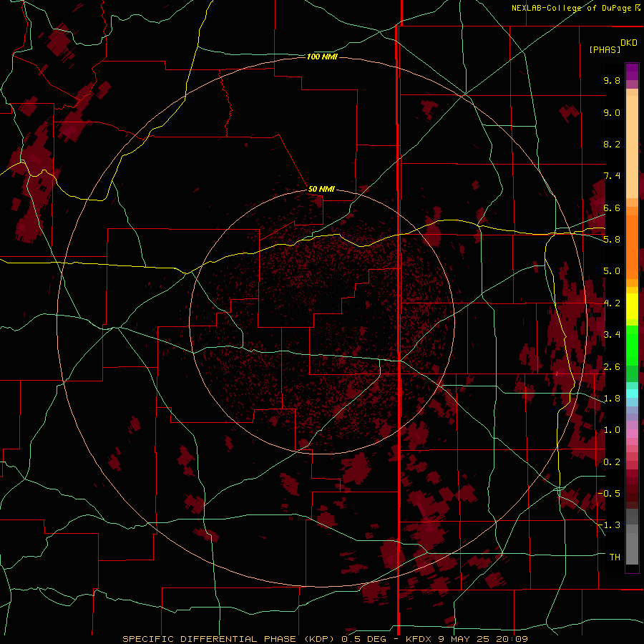Click the -1.3 value on the color scale
Image resolution: width=644 pixels, height=644 pixels.
pos(609,525)
